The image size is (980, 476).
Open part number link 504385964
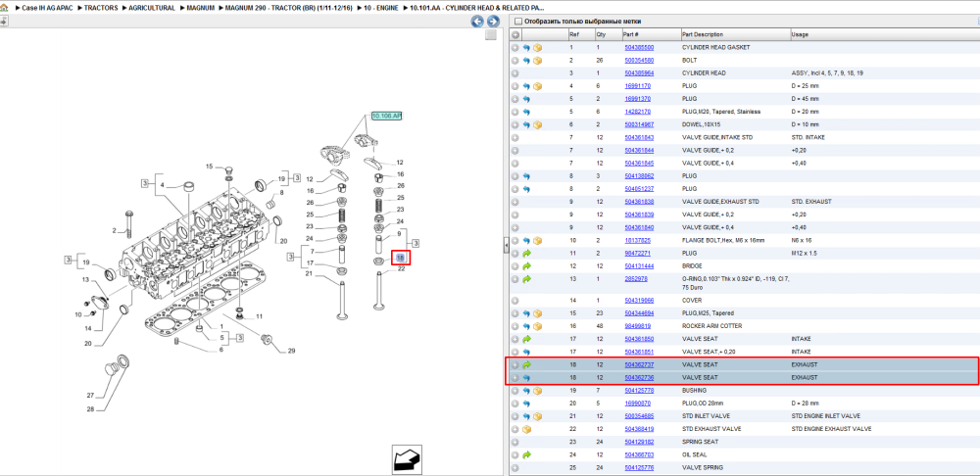tap(639, 73)
